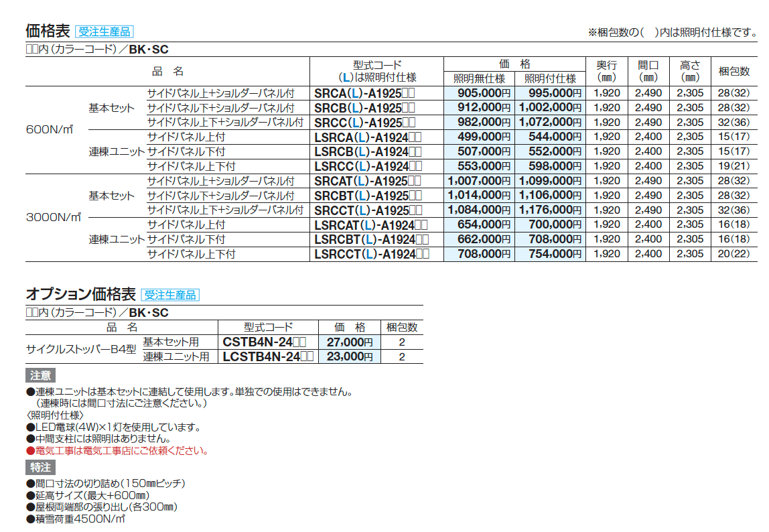Click the color box after SRCC(L)-A1925

[x=409, y=123]
